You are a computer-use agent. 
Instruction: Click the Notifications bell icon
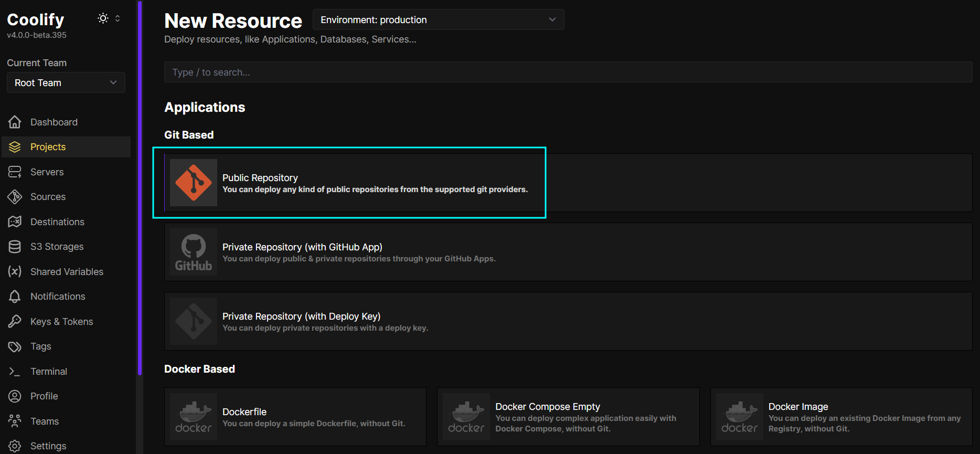[15, 297]
